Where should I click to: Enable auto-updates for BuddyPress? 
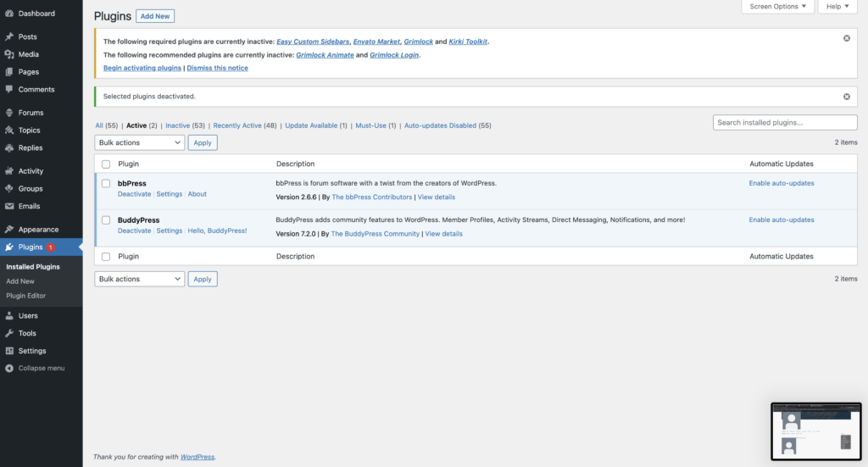pyautogui.click(x=781, y=220)
